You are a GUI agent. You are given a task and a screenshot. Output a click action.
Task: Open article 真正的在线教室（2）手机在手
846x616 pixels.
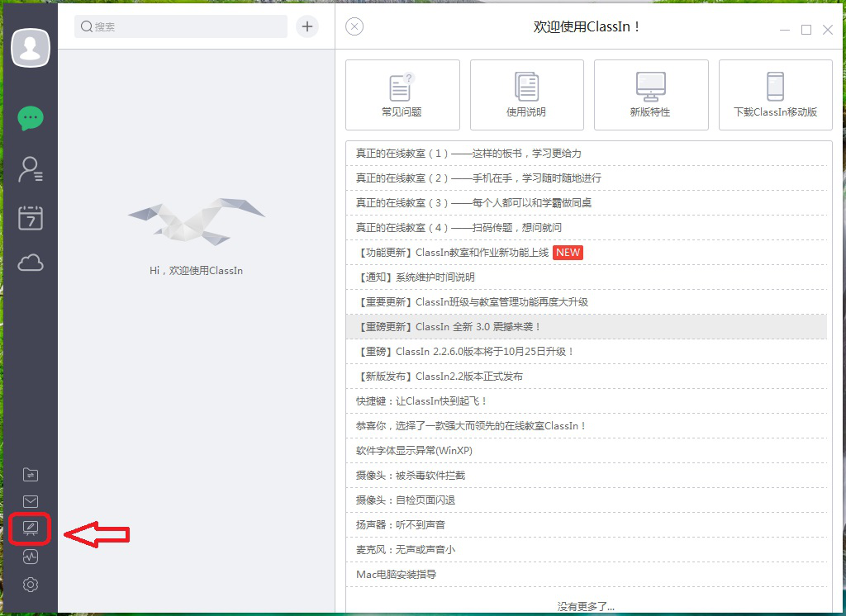coord(587,178)
